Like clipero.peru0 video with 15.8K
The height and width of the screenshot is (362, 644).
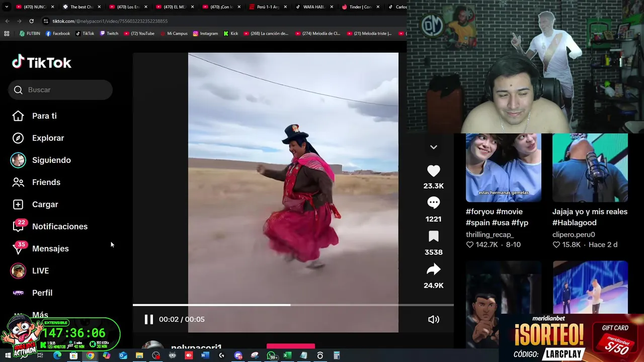coord(556,245)
